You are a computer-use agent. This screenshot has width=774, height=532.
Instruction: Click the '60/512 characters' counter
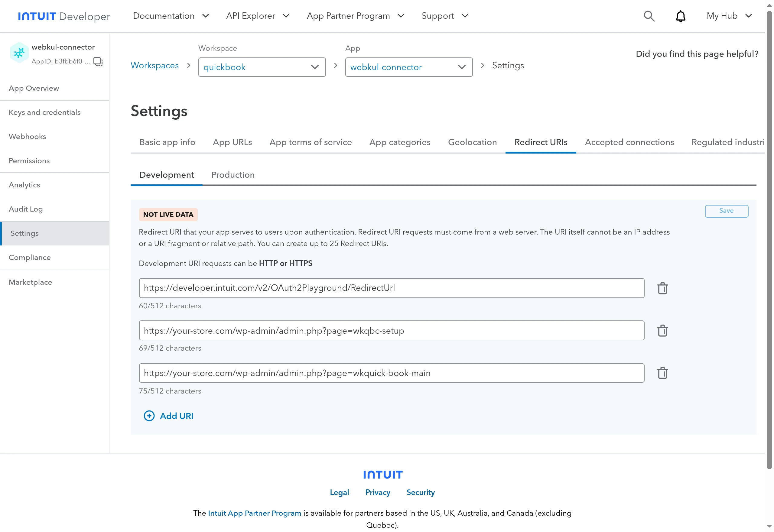tap(170, 306)
